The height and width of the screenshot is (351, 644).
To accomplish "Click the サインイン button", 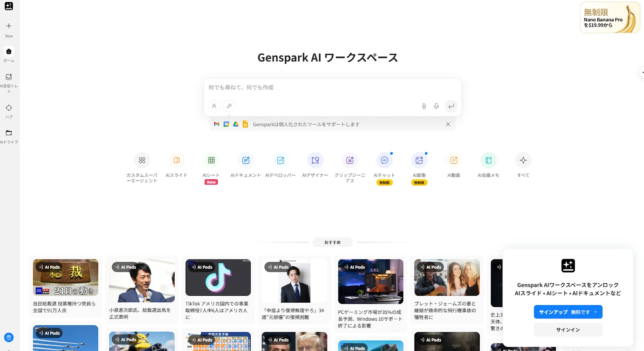I will click(x=568, y=330).
